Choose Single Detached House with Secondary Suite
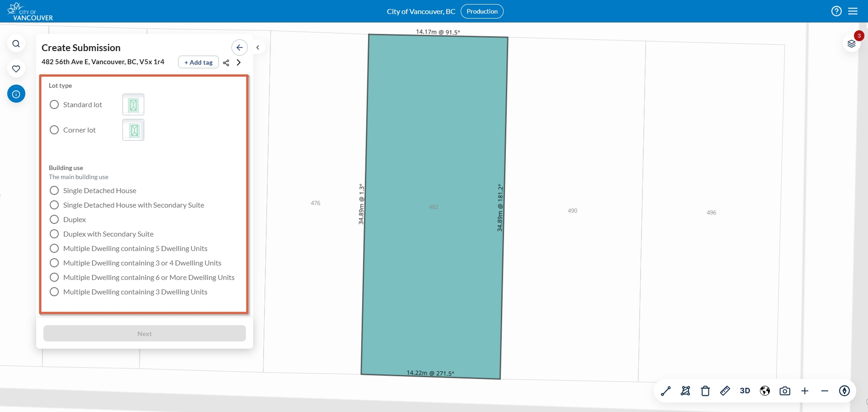868x412 pixels. [x=54, y=205]
